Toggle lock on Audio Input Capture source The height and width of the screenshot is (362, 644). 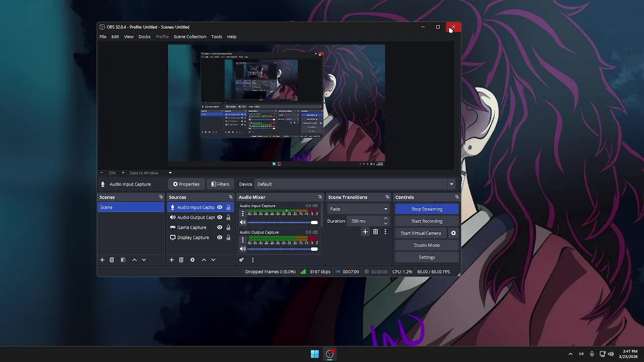click(x=228, y=207)
